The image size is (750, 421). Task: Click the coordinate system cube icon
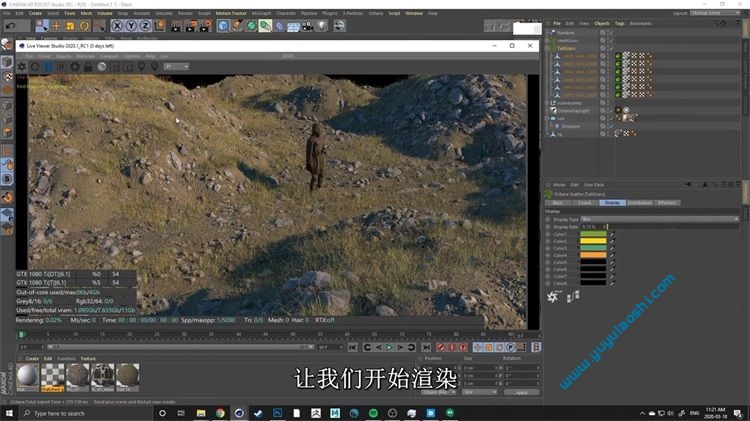160,25
